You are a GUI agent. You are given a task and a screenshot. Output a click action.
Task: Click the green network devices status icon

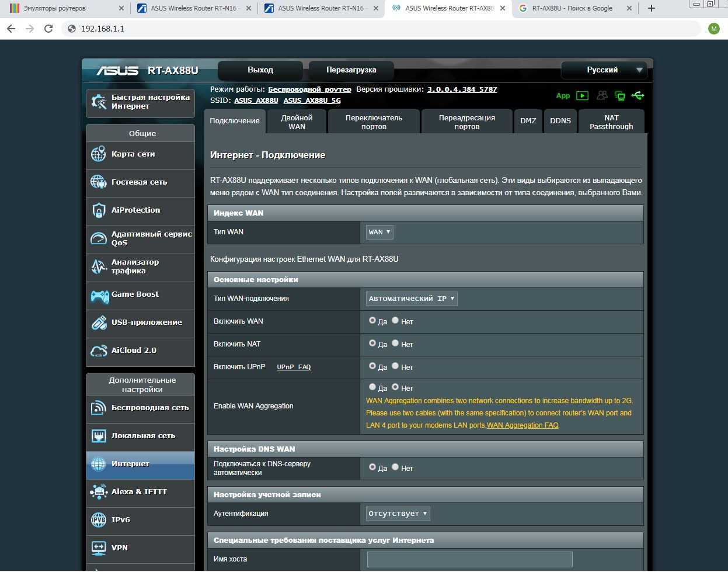620,96
